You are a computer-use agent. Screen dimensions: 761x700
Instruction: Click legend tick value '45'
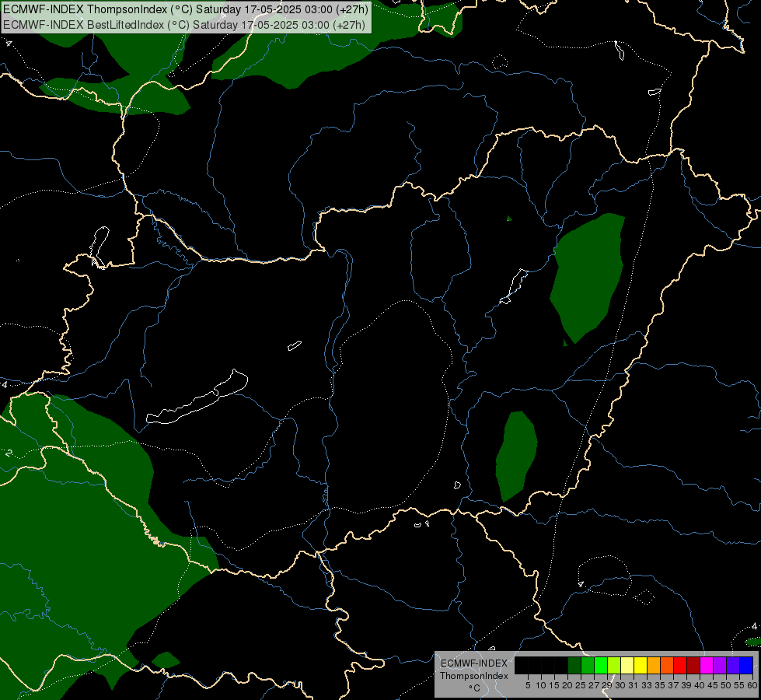(x=713, y=685)
